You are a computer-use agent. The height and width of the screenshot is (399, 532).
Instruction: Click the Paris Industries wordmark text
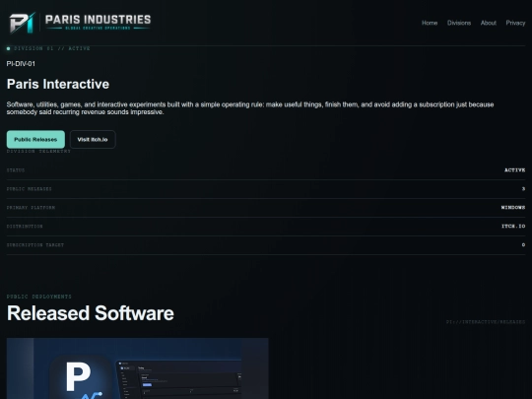tap(99, 20)
